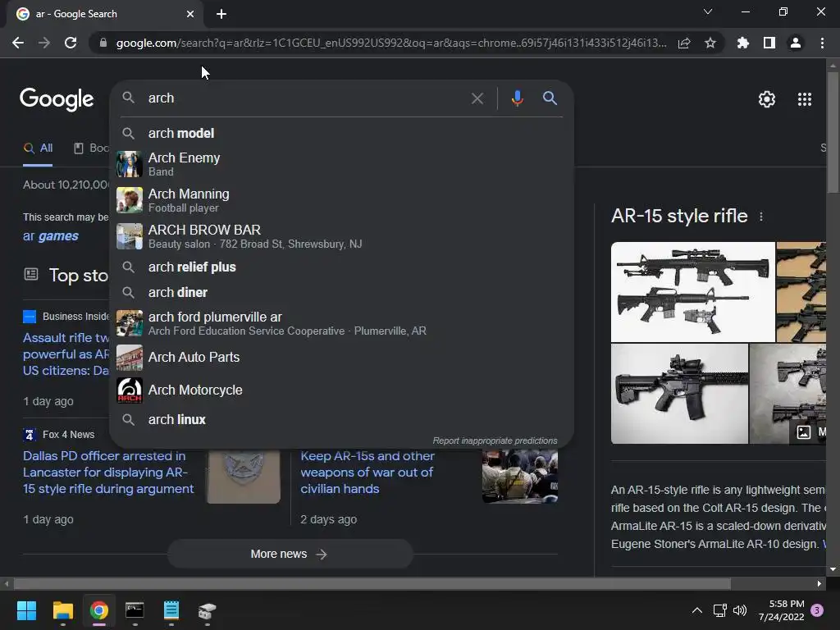The image size is (840, 630).
Task: Click the Google logo
Action: [x=57, y=99]
